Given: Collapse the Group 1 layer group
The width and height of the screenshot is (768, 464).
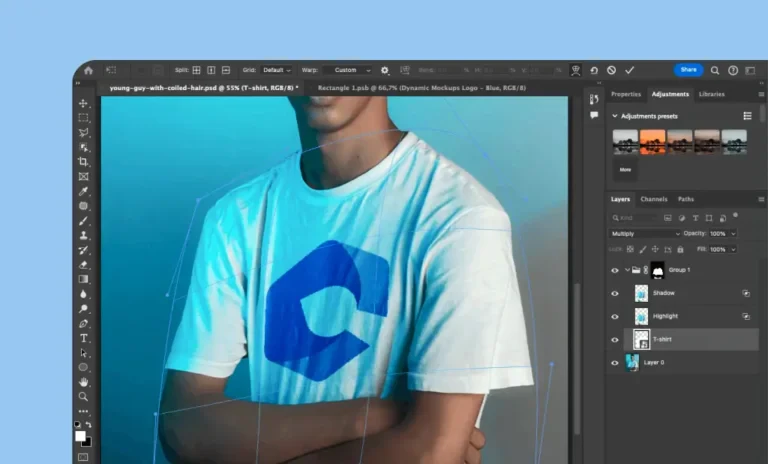Looking at the screenshot, I should 627,270.
